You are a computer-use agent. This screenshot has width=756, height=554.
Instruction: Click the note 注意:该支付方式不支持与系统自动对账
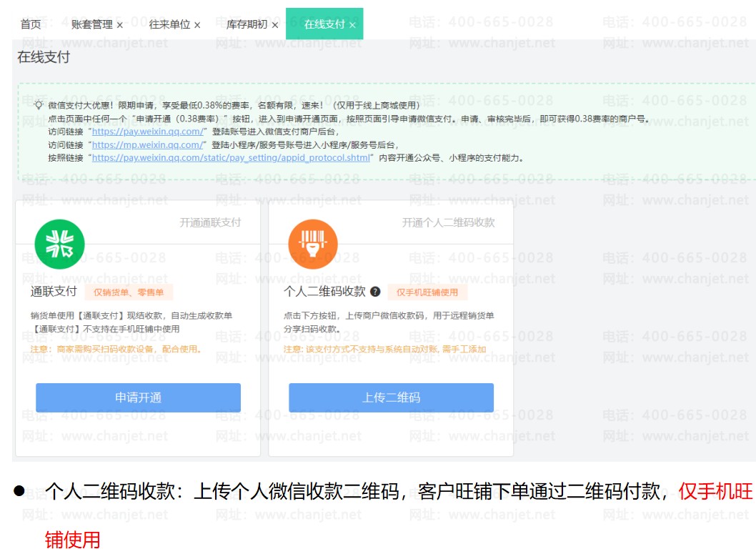click(x=384, y=349)
